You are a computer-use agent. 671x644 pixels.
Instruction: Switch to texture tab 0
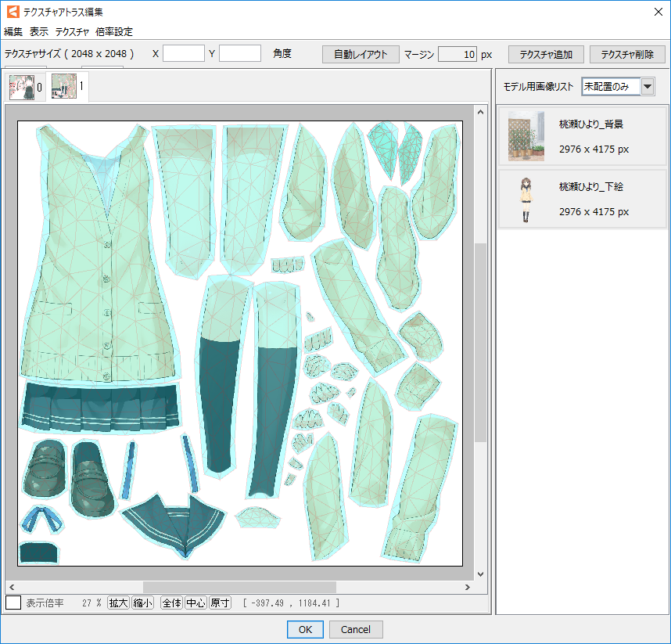click(x=27, y=88)
